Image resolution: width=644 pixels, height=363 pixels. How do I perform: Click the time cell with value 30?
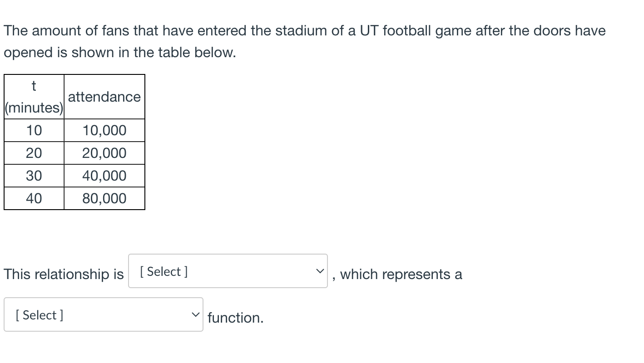click(x=34, y=176)
